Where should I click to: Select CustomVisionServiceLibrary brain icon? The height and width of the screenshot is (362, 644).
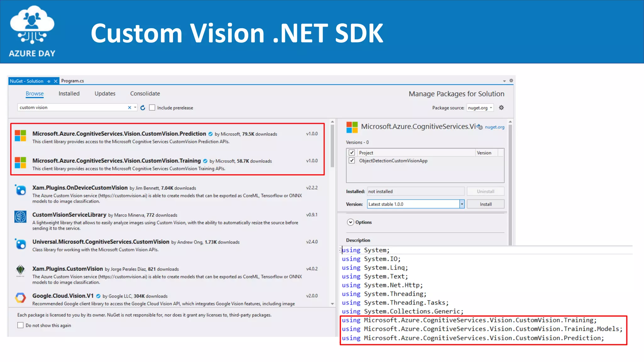(x=20, y=217)
